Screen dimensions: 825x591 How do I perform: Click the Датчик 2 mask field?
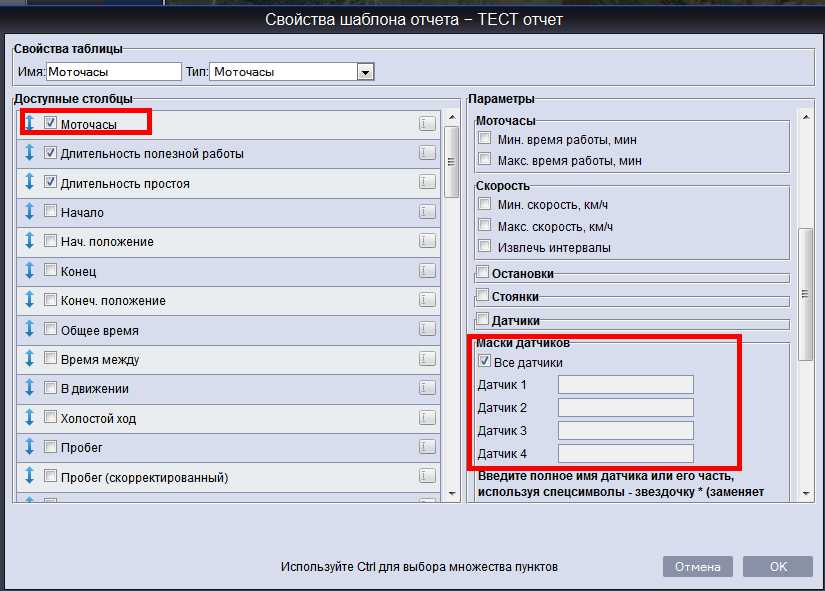pos(626,407)
